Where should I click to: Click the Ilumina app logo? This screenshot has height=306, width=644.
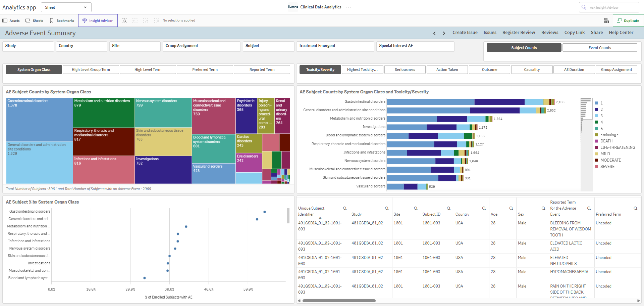tap(293, 7)
